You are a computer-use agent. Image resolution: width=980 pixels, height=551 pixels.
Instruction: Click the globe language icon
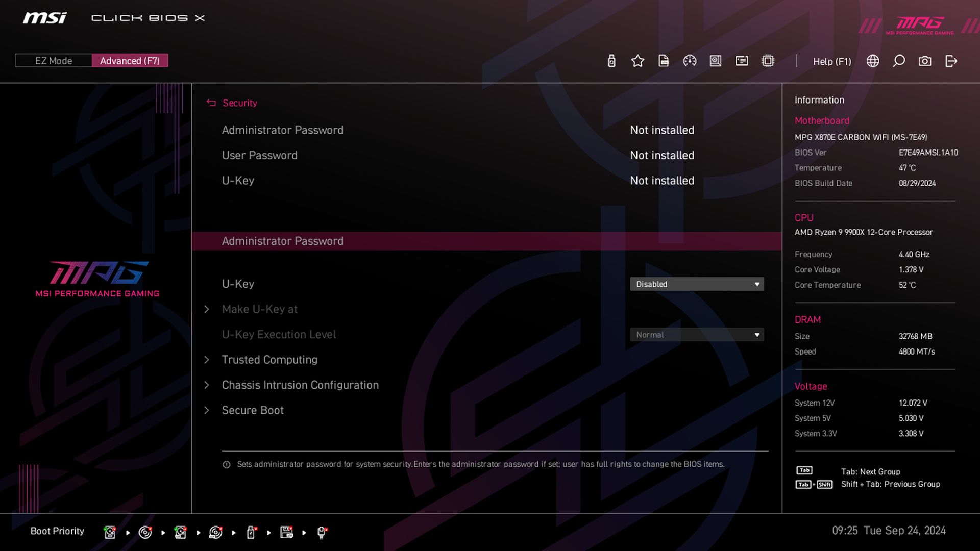(x=873, y=61)
